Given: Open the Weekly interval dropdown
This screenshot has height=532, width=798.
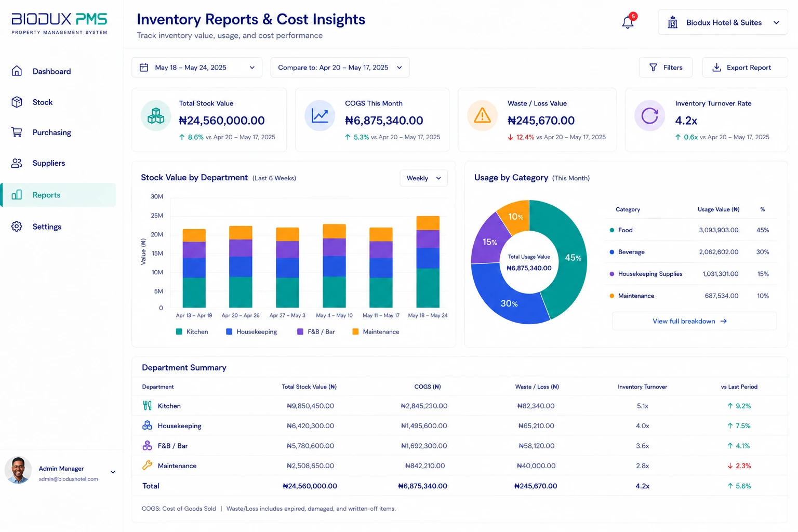Looking at the screenshot, I should pyautogui.click(x=423, y=178).
